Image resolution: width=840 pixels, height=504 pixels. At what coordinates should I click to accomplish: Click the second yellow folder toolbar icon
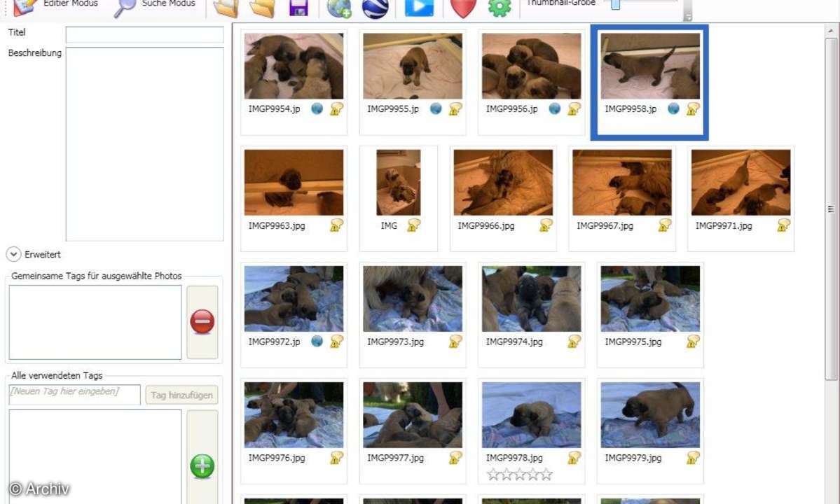[262, 8]
